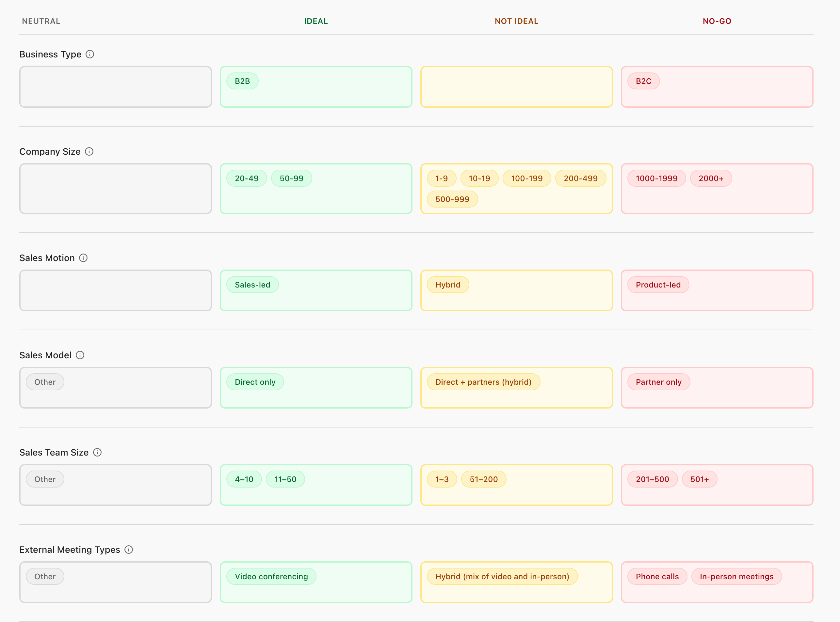This screenshot has width=840, height=622.
Task: Click the Phone calls chip
Action: tap(657, 576)
